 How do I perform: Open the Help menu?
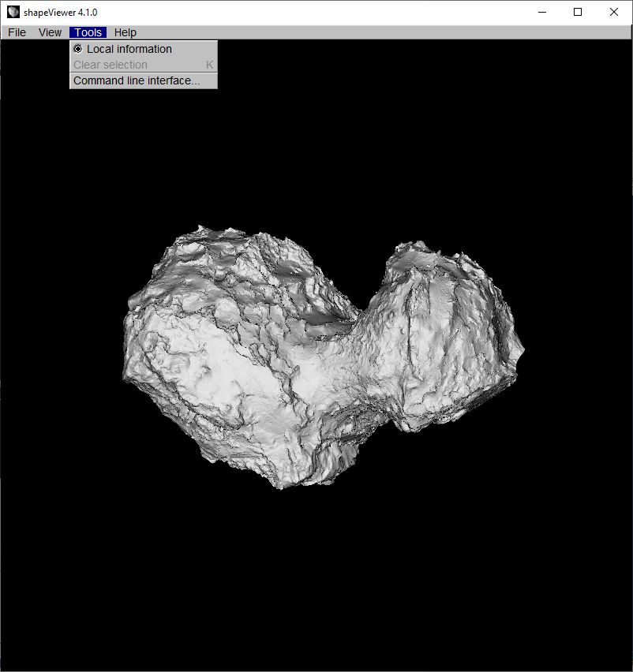[x=125, y=32]
